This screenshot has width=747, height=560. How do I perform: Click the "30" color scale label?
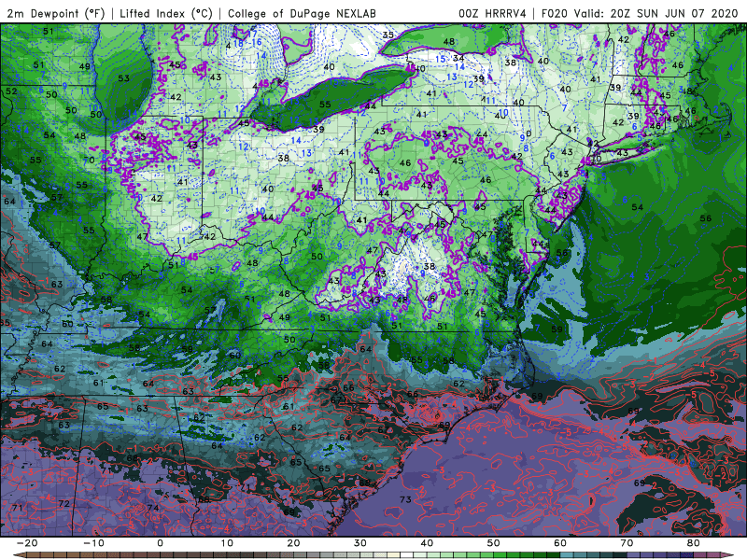(360, 543)
